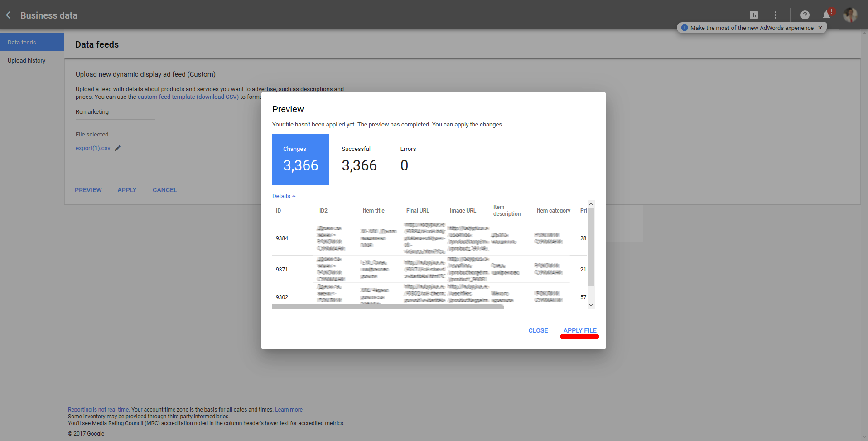This screenshot has width=868, height=441.
Task: Dismiss the new AdWords experience banner
Action: (x=820, y=28)
